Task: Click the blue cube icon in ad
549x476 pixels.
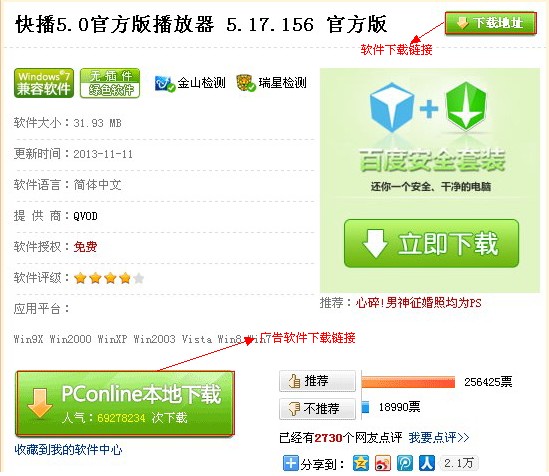Action: [x=392, y=107]
